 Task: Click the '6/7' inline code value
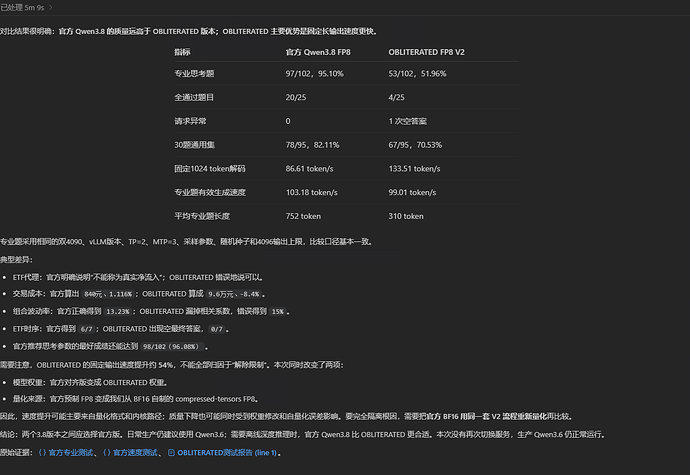point(86,329)
